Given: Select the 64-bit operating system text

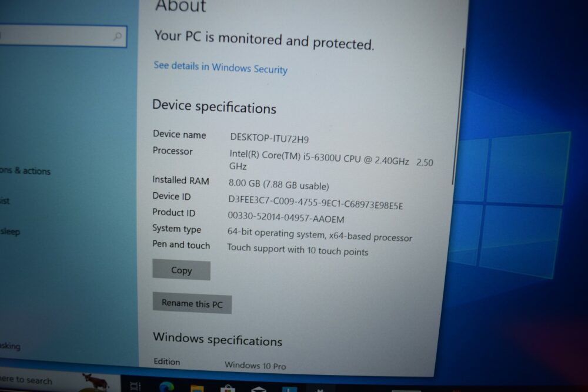Looking at the screenshot, I should pyautogui.click(x=276, y=233).
